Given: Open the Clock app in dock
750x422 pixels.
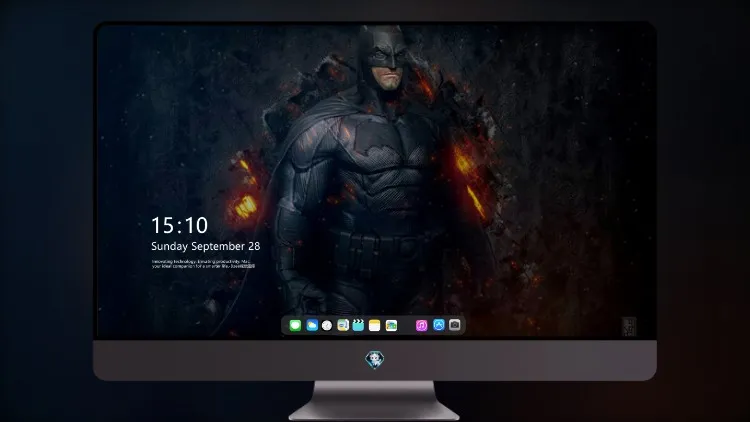Looking at the screenshot, I should pos(327,325).
